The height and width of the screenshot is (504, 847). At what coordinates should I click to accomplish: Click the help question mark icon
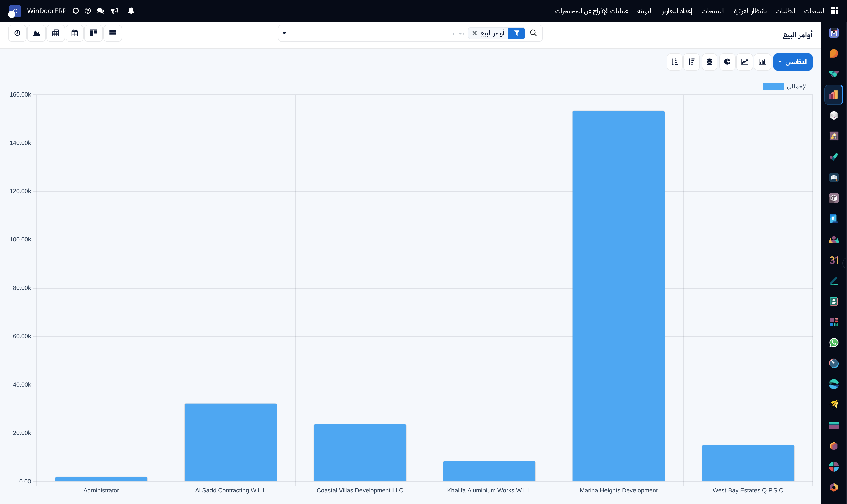(x=88, y=11)
